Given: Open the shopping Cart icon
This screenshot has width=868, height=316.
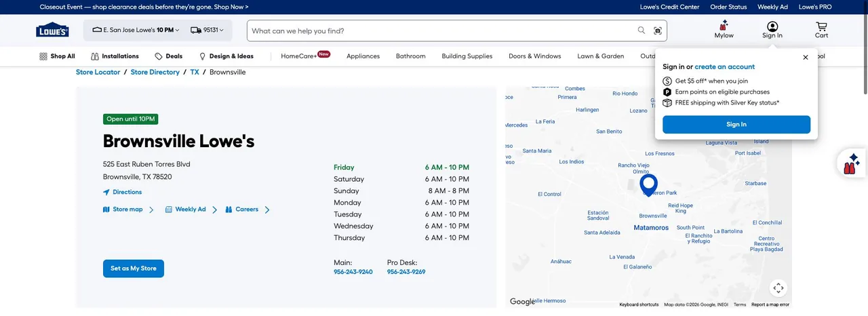Looking at the screenshot, I should pyautogui.click(x=821, y=30).
